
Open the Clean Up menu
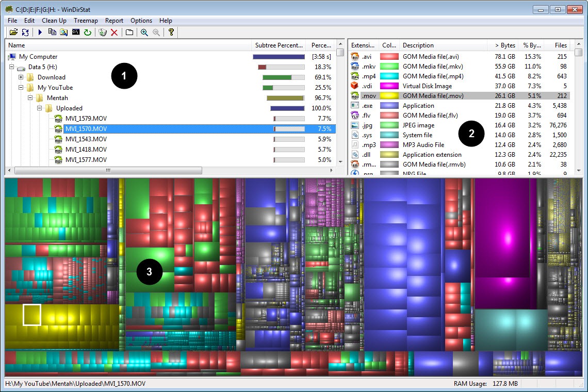(54, 21)
